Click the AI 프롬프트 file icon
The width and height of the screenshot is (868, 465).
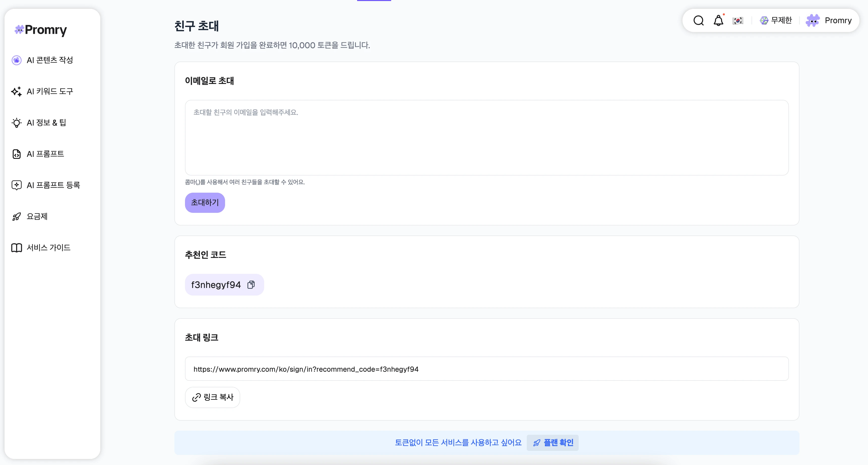point(17,154)
